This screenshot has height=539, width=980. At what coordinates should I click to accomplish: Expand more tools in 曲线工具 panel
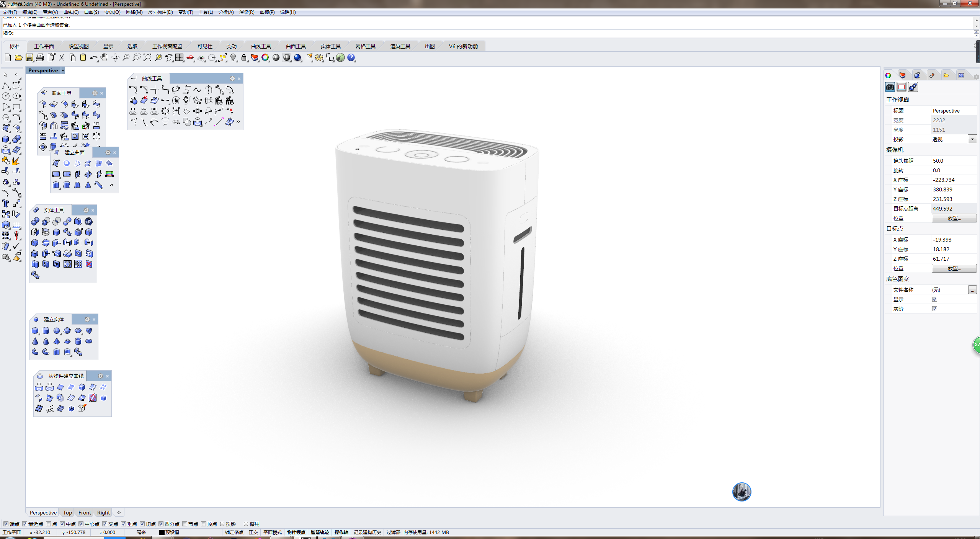[x=238, y=122]
